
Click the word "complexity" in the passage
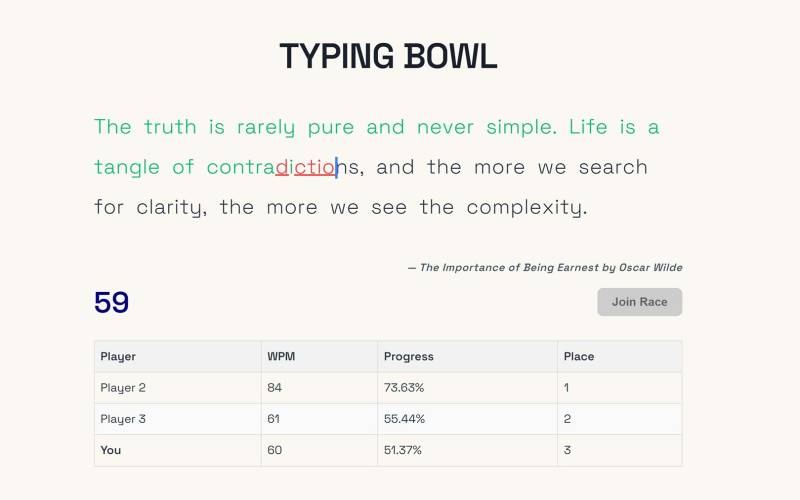click(x=525, y=208)
